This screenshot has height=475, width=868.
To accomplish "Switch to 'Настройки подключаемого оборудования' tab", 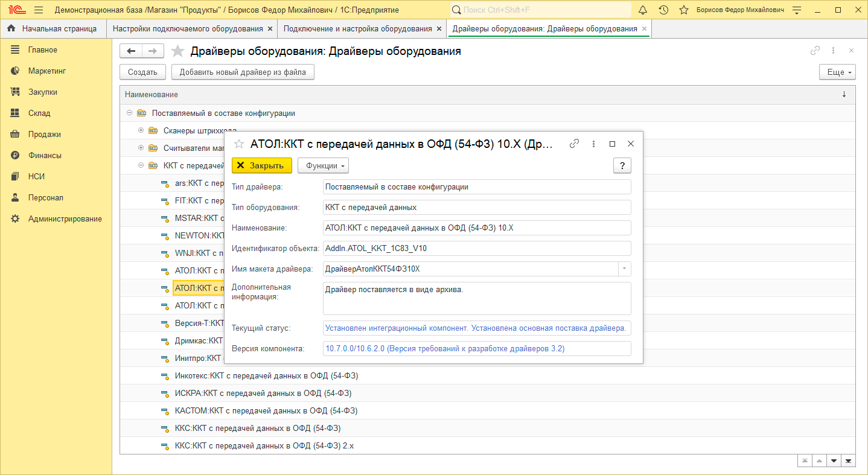I will click(188, 29).
